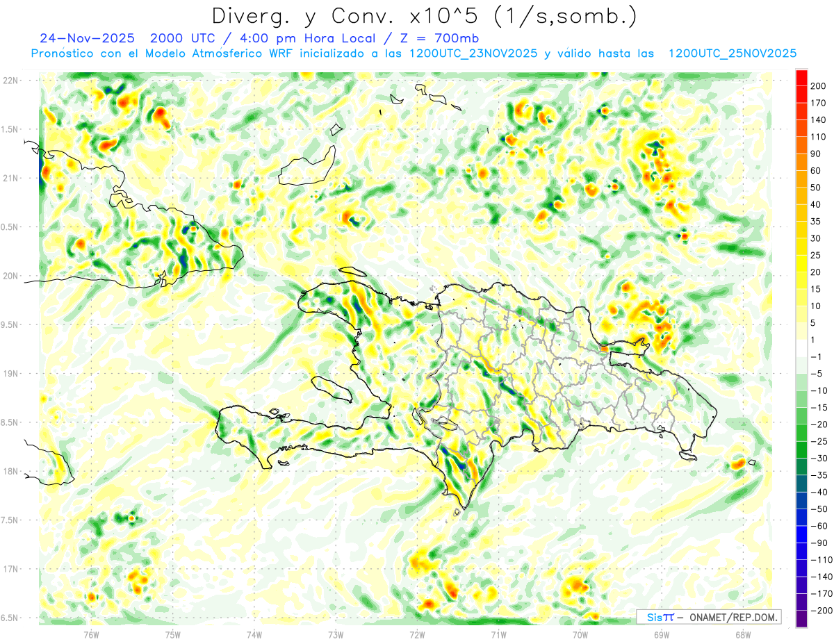
Task: Select the colorbar value -170
Action: pos(822,594)
